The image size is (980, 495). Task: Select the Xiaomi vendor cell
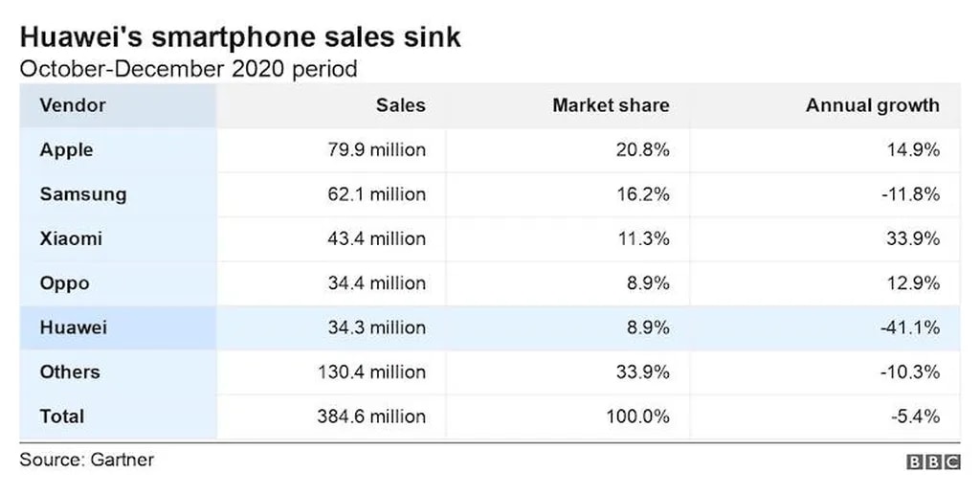coord(71,238)
